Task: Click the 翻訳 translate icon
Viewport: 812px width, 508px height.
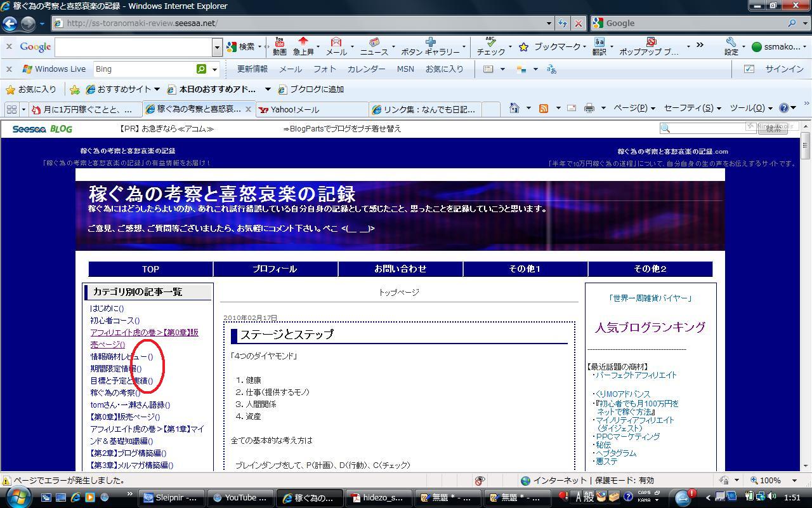Action: [x=599, y=46]
